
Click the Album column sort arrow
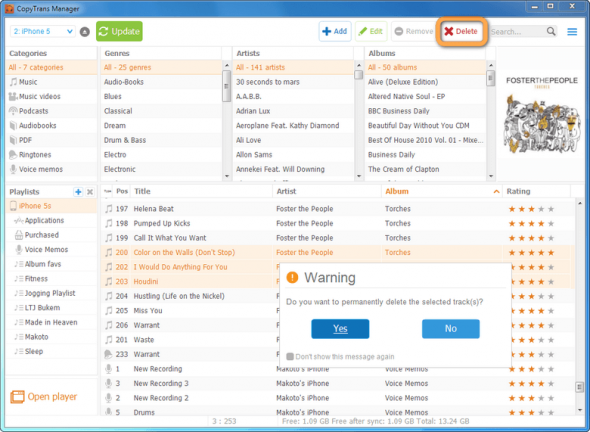[496, 192]
